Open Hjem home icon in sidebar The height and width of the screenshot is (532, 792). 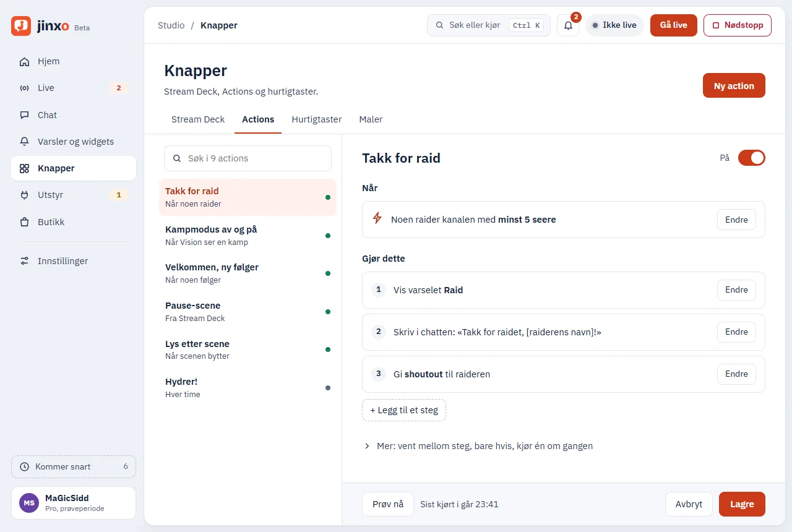pyautogui.click(x=24, y=61)
